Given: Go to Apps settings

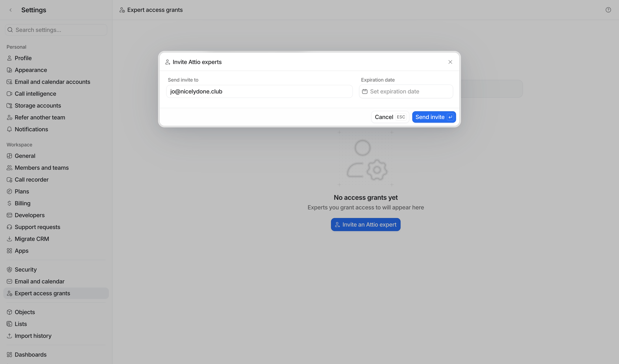Looking at the screenshot, I should (56, 251).
